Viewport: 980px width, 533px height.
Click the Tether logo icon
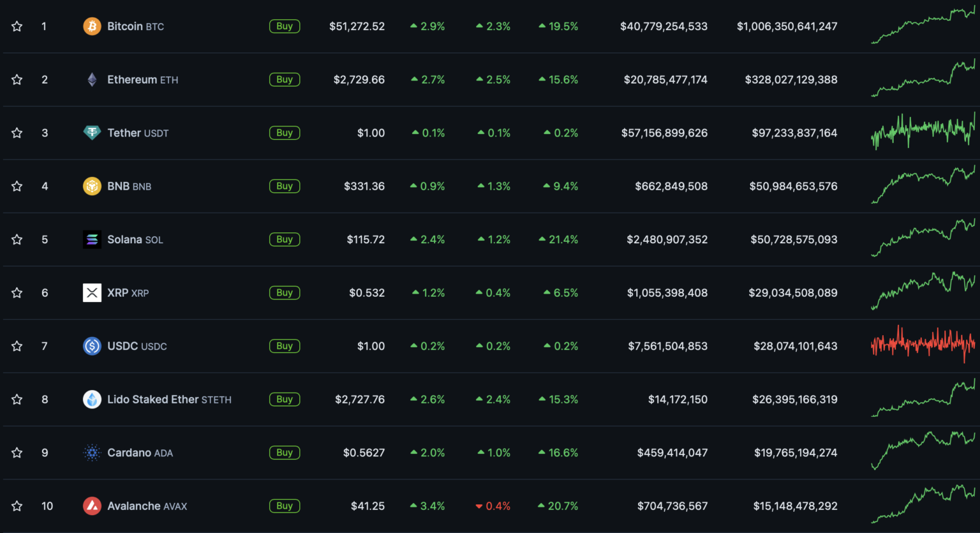click(92, 133)
